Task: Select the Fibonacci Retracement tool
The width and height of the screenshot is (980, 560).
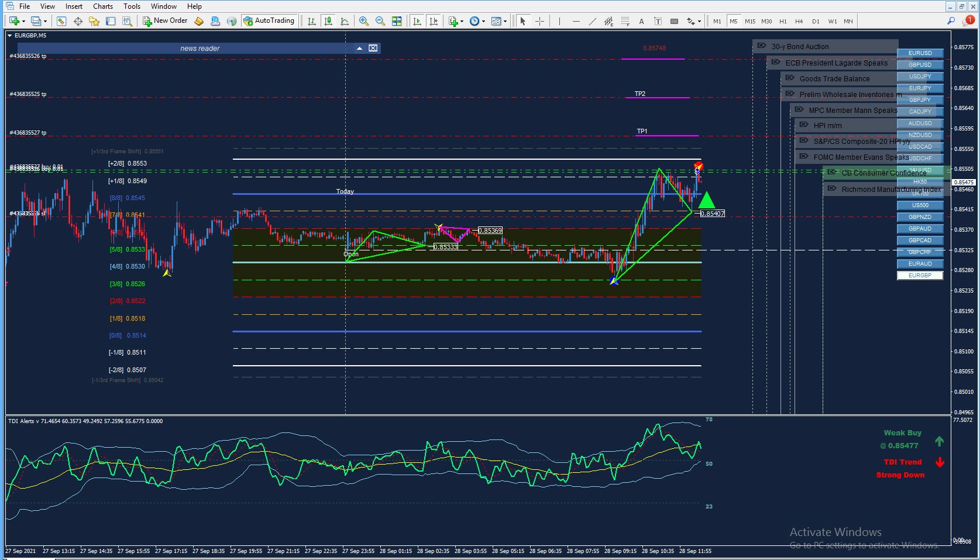Action: (x=625, y=21)
